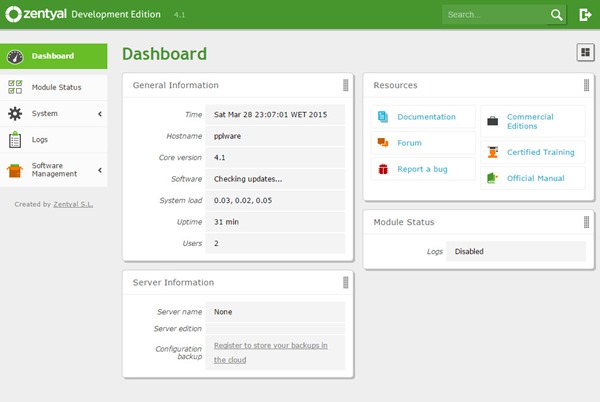
Task: Expand the System menu arrow
Action: 100,114
